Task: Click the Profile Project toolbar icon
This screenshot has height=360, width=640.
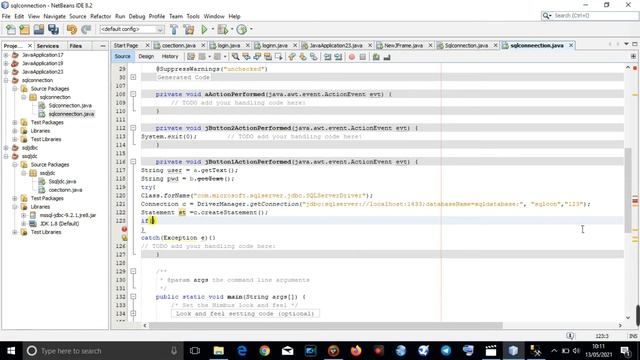Action: (x=242, y=29)
